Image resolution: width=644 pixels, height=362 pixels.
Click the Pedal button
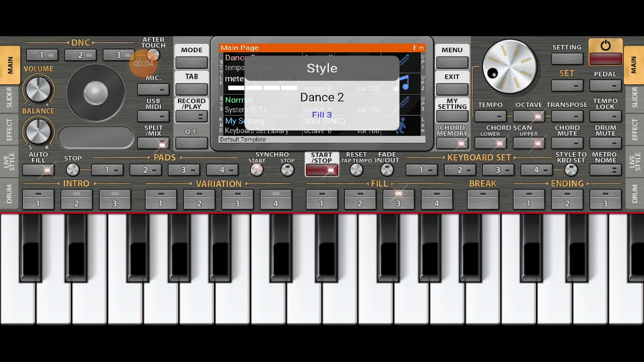coord(605,85)
